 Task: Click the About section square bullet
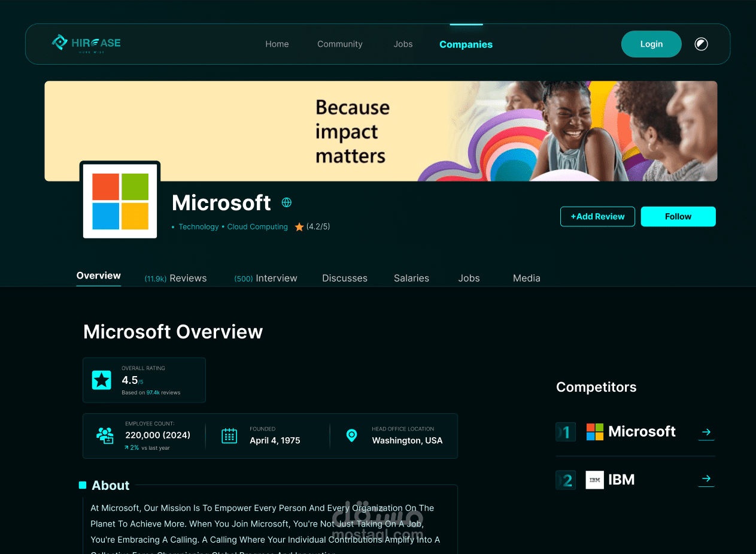click(83, 485)
